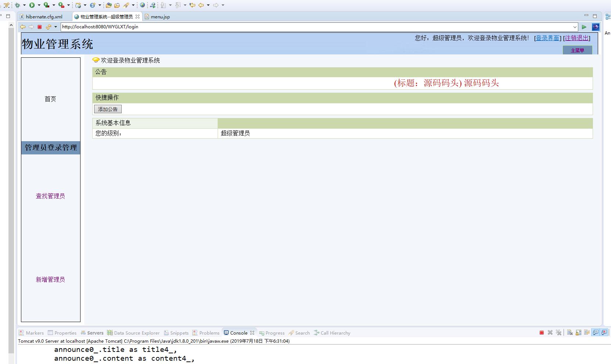Viewport: 611px width, 364px height.
Task: Click the 添加公告 button
Action: pos(108,109)
